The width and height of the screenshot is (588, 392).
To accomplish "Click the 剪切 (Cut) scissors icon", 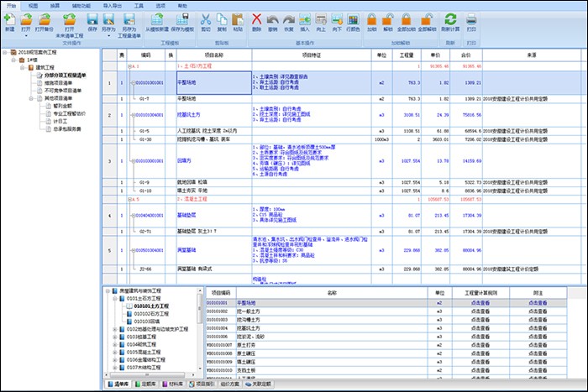I will tap(205, 20).
